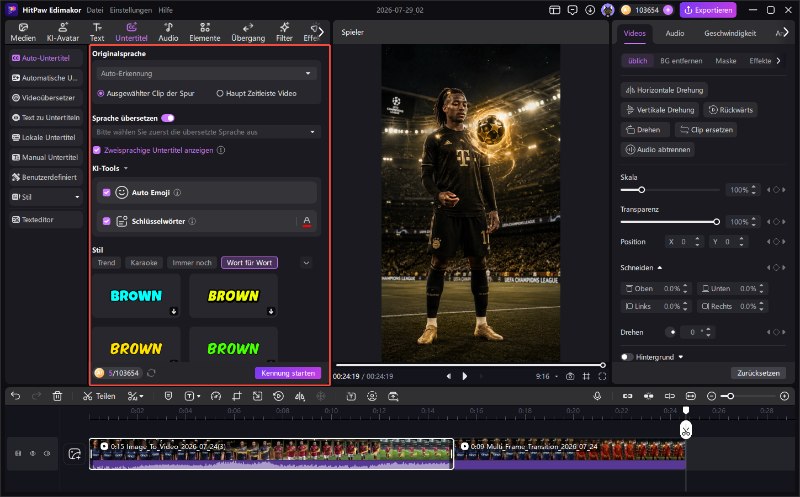
Task: Click the feedback message icon in the title bar
Action: pyautogui.click(x=572, y=10)
